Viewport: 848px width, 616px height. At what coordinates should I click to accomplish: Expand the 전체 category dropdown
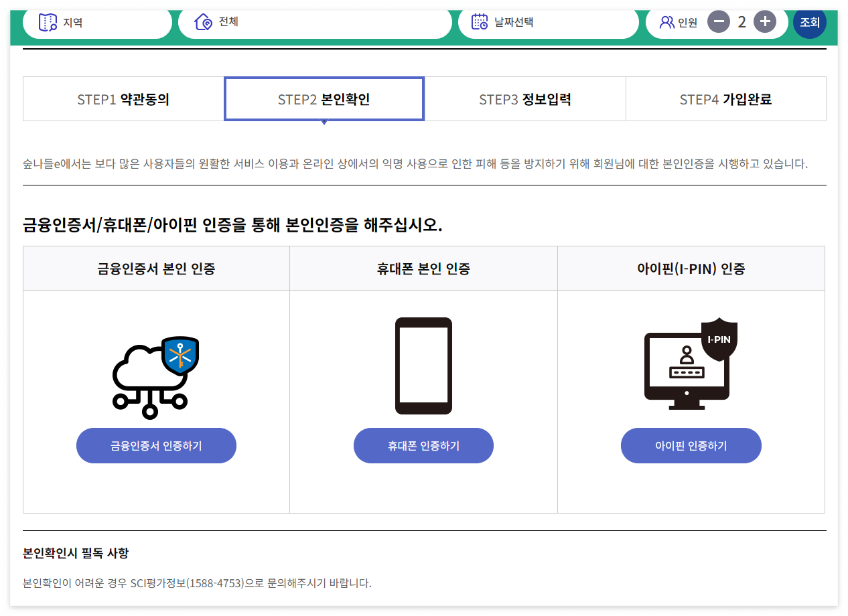point(315,21)
